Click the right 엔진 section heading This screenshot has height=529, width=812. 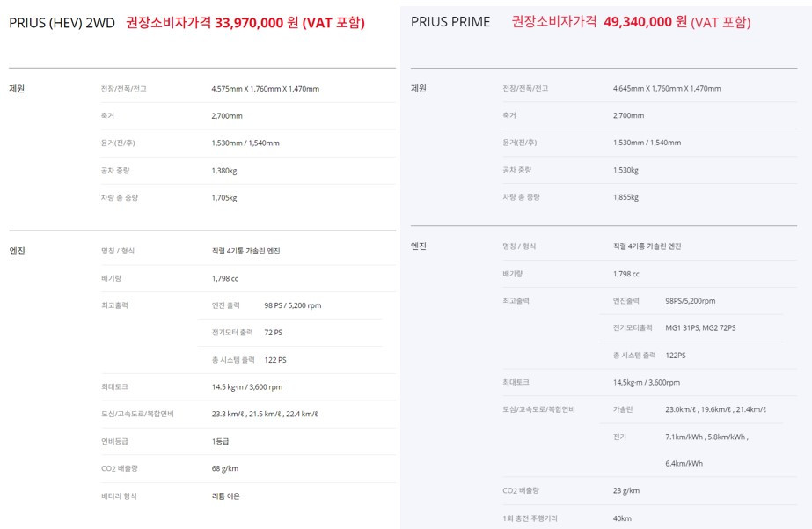tap(419, 246)
